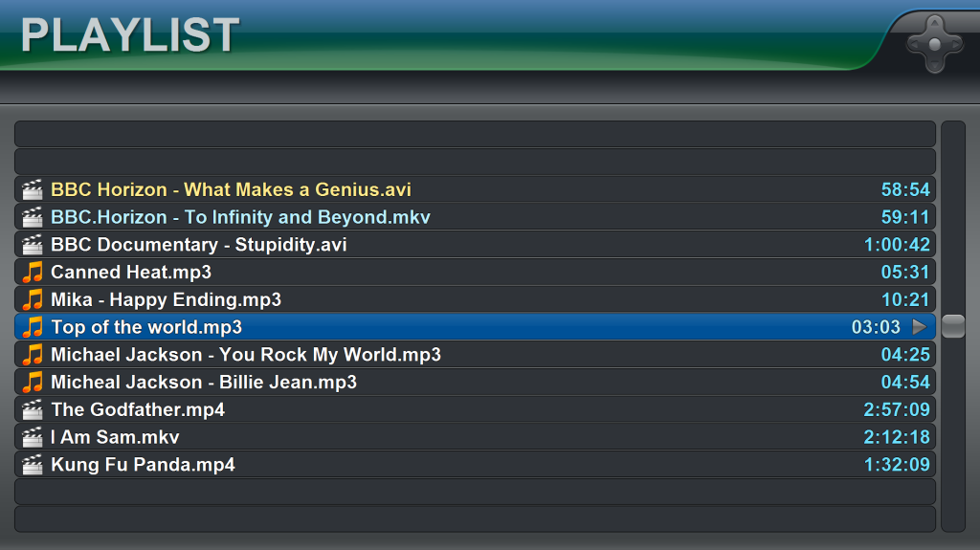Select BBC Documentary - Stupidity.avi entry

475,244
